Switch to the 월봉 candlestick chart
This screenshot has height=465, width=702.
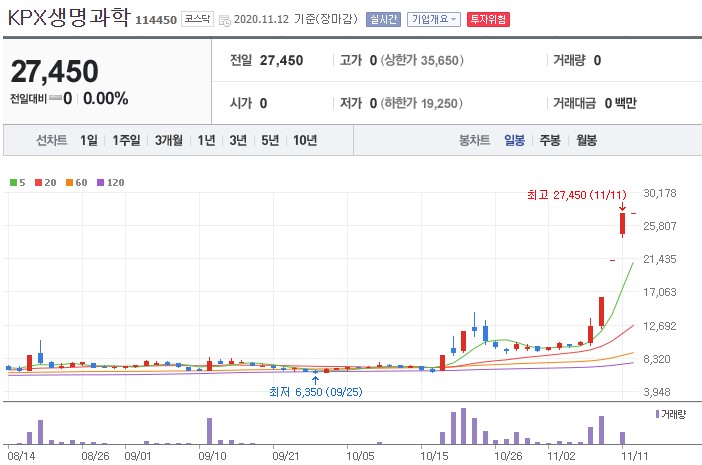click(586, 141)
